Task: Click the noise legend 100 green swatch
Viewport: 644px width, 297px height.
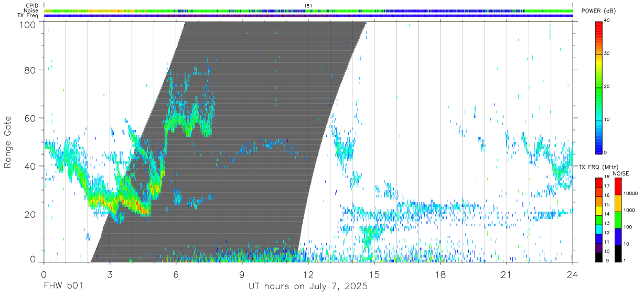Action: [618, 220]
